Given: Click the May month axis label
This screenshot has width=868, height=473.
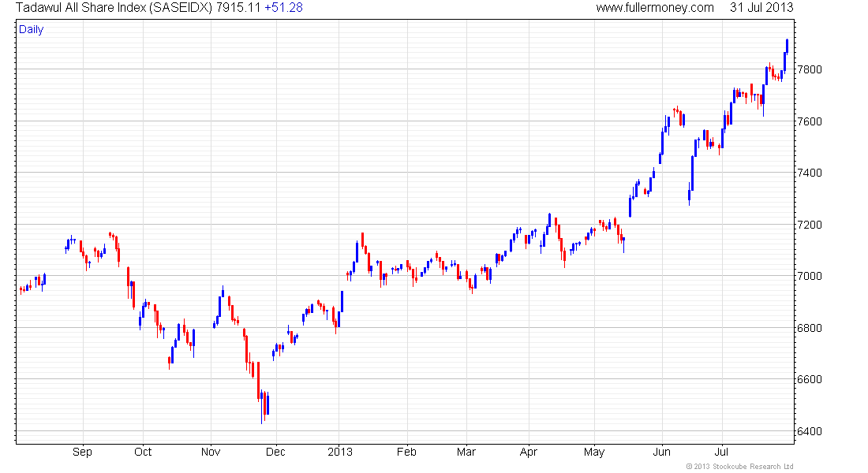Looking at the screenshot, I should point(594,453).
